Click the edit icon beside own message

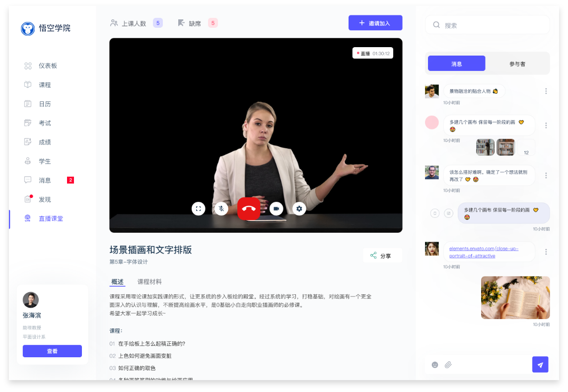click(448, 213)
